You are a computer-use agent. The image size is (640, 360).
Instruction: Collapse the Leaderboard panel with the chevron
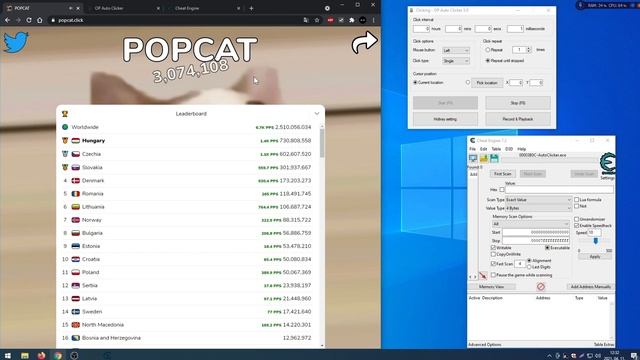pos(317,113)
